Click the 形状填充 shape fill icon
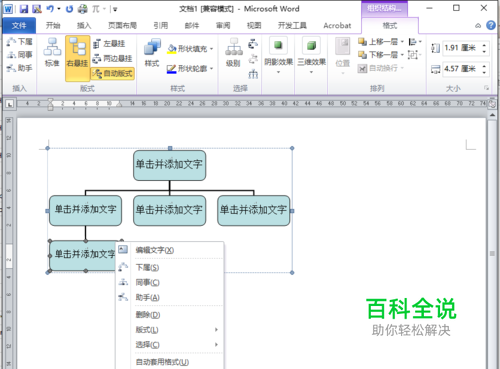 172,49
